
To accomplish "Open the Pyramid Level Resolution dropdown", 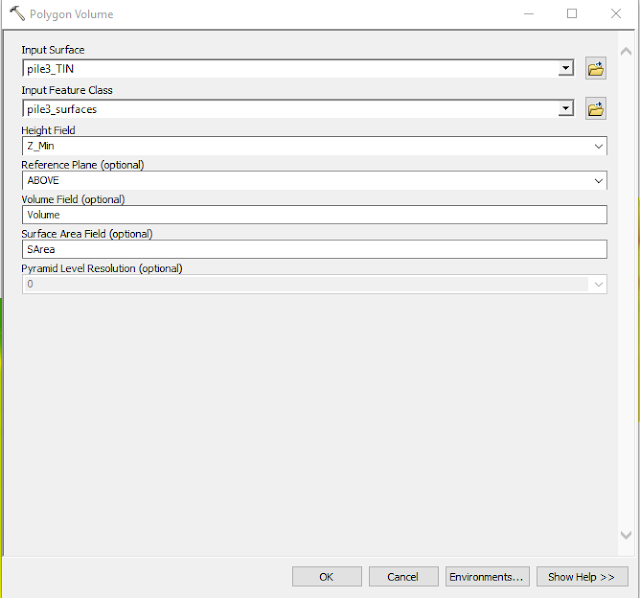I will pos(598,284).
